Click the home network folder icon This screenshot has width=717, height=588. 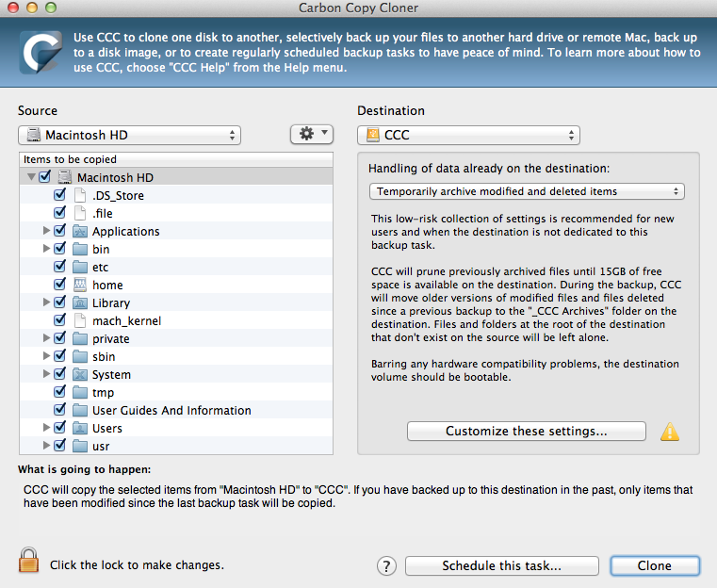(80, 285)
